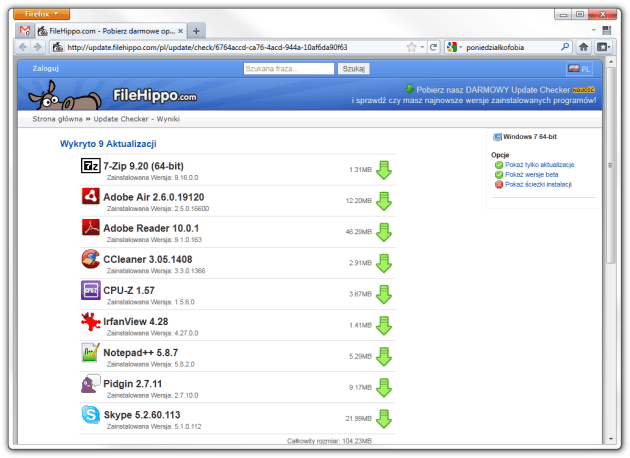Go forward with the browser forward arrow
The image size is (630, 458).
[x=38, y=47]
